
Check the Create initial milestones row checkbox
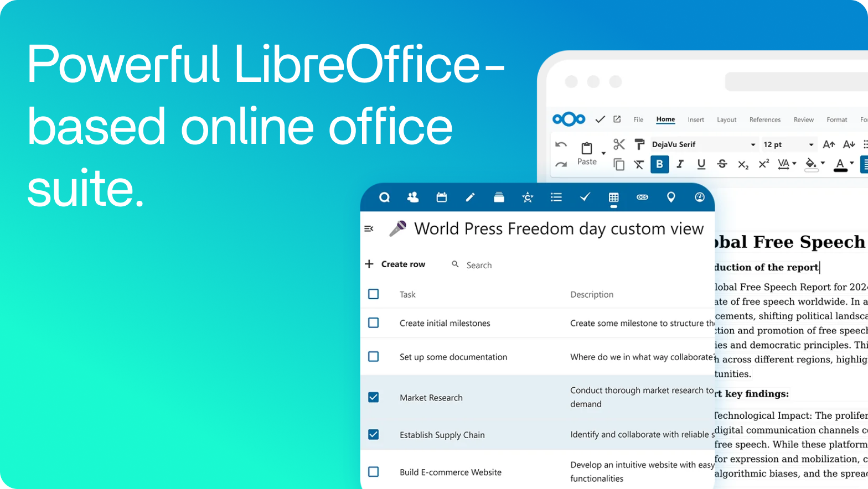[x=374, y=322]
